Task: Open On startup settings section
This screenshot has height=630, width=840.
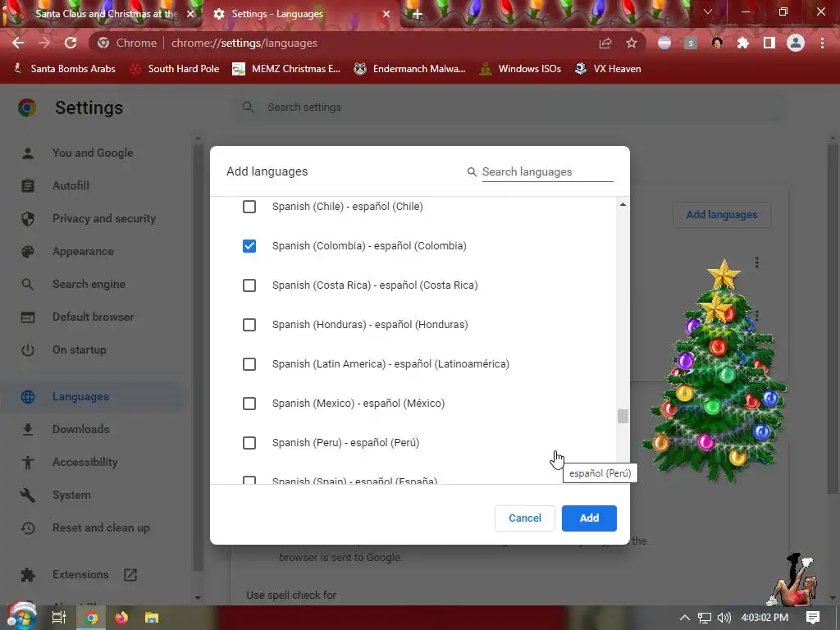Action: pyautogui.click(x=80, y=349)
